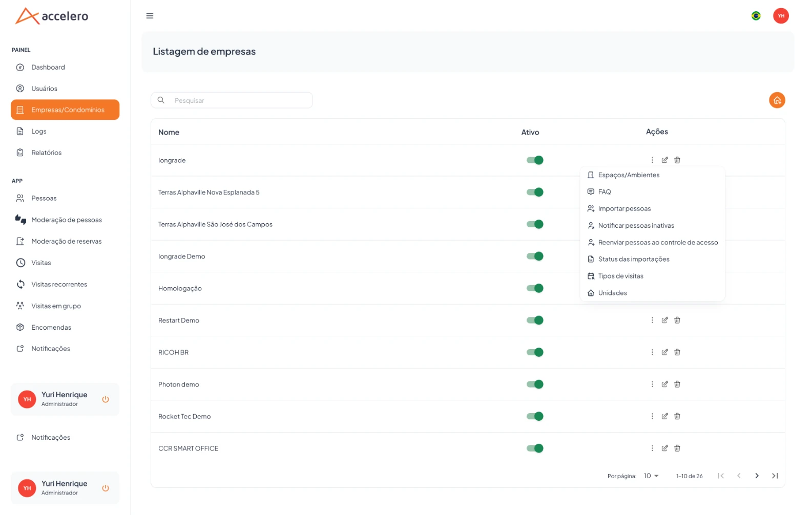Screen dimensions: 812x515
Task: Open Visitas recorrentes in sidebar
Action: pos(65,285)
